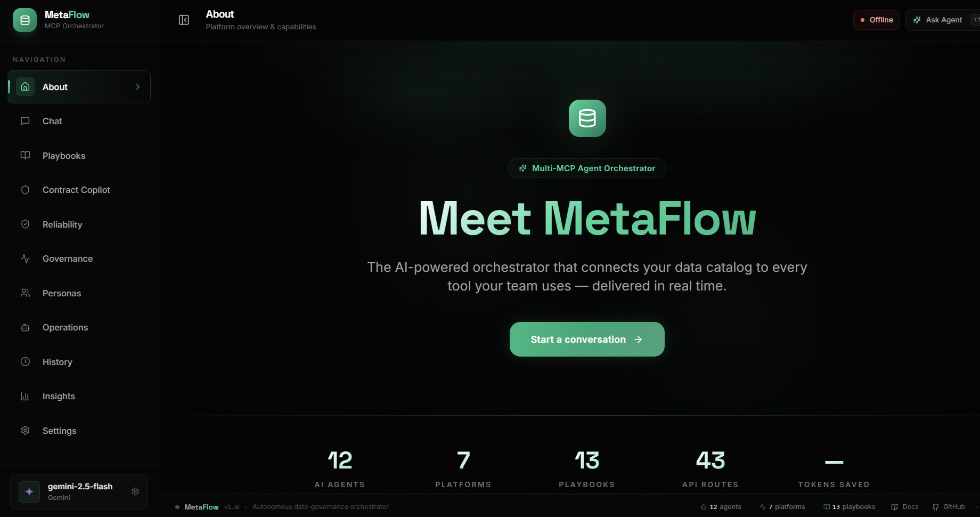Open the gemini-2.5-flash model selector
The image size is (980, 517).
click(x=79, y=491)
